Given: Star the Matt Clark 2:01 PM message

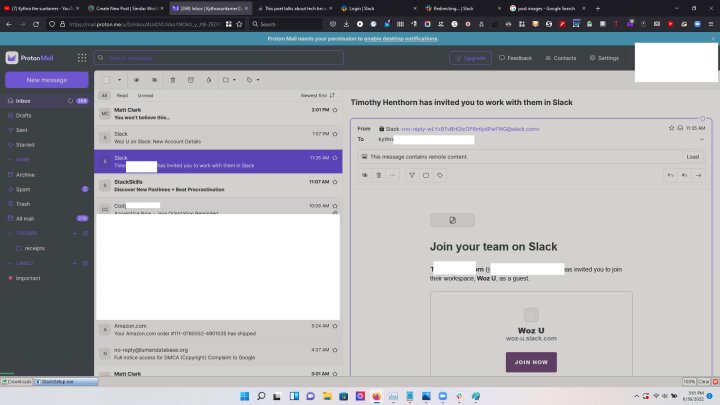Looking at the screenshot, I should click(x=335, y=110).
